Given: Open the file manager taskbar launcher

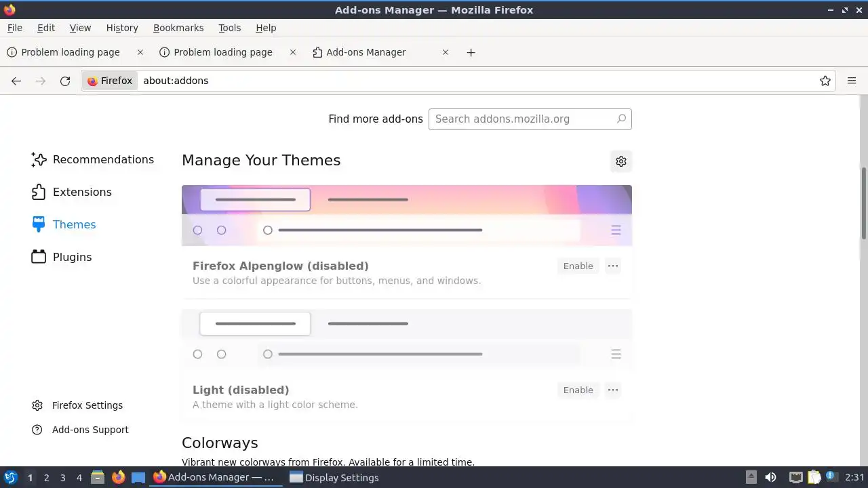Looking at the screenshot, I should click(x=98, y=477).
